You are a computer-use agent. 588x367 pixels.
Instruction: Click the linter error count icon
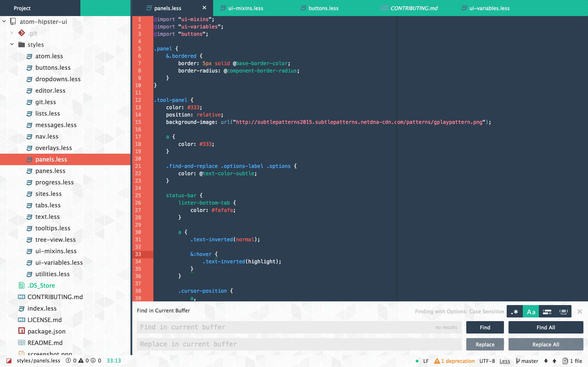(68, 360)
